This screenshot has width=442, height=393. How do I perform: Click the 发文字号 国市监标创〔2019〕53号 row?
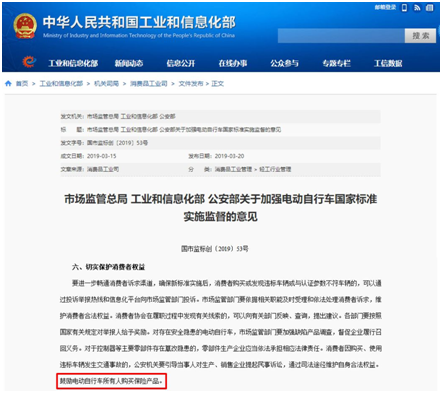click(x=220, y=143)
